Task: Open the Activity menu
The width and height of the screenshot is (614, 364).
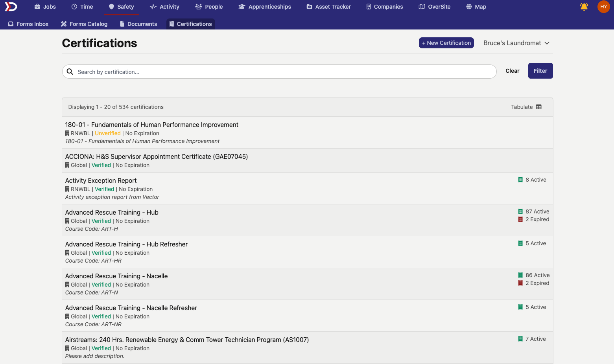Action: [164, 7]
